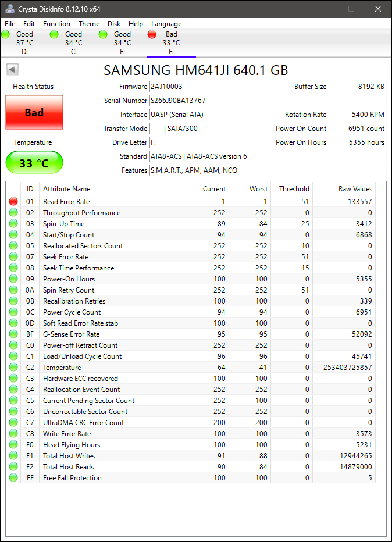
Task: Click the status icon for Total Host Writes
Action: click(13, 455)
